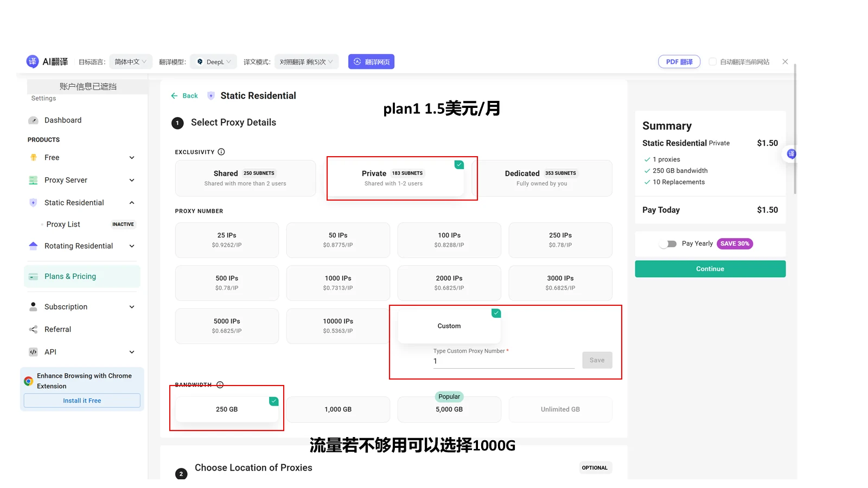868x488 pixels.
Task: Open the Dashboard sidebar icon
Action: pos(33,120)
